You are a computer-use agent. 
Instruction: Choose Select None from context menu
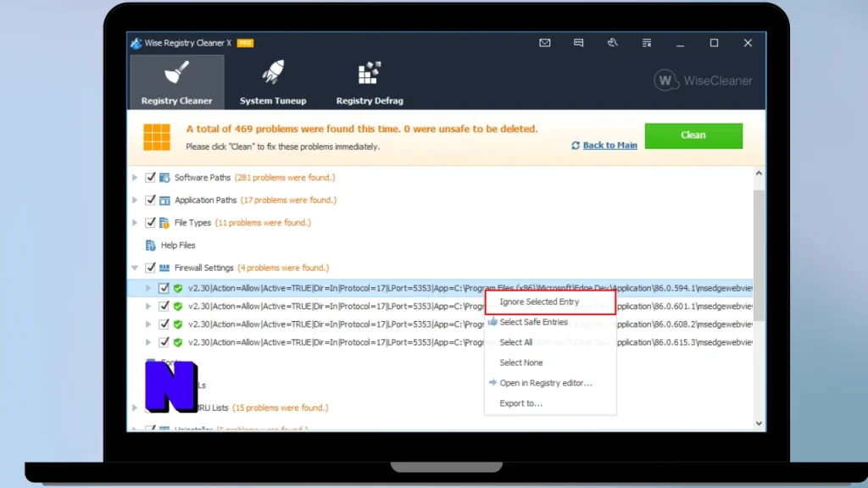click(x=550, y=363)
